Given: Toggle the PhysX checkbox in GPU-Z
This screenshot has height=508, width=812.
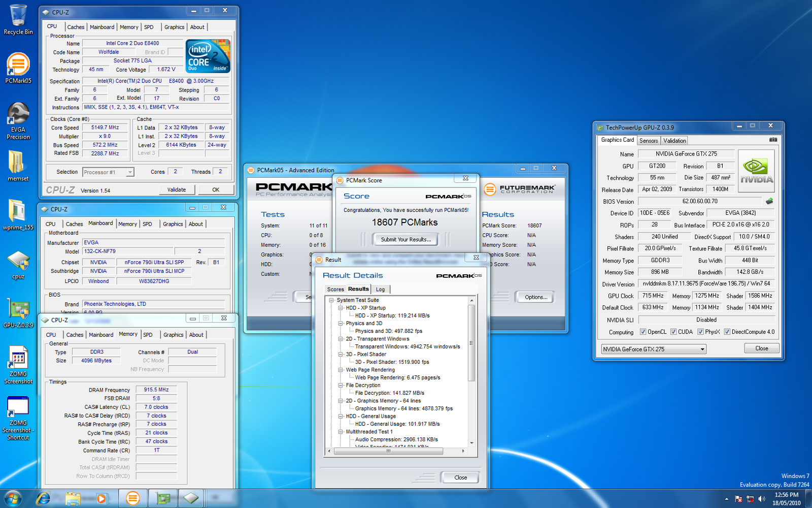Looking at the screenshot, I should pyautogui.click(x=700, y=332).
